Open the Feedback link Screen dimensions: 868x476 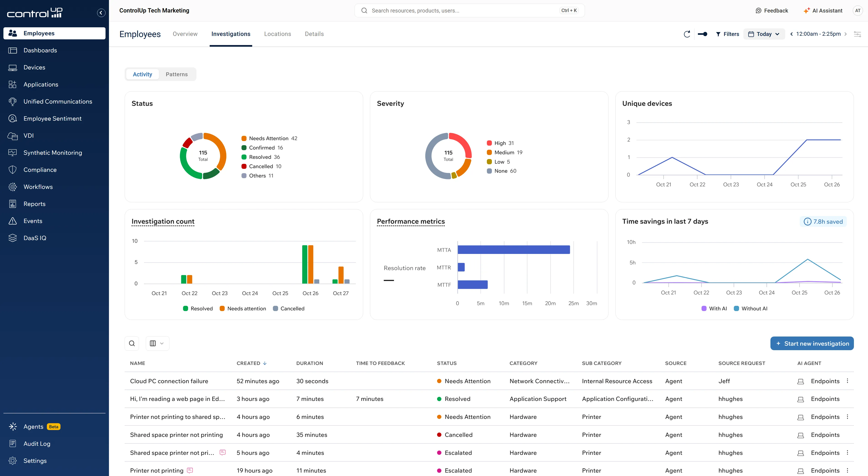pyautogui.click(x=772, y=10)
